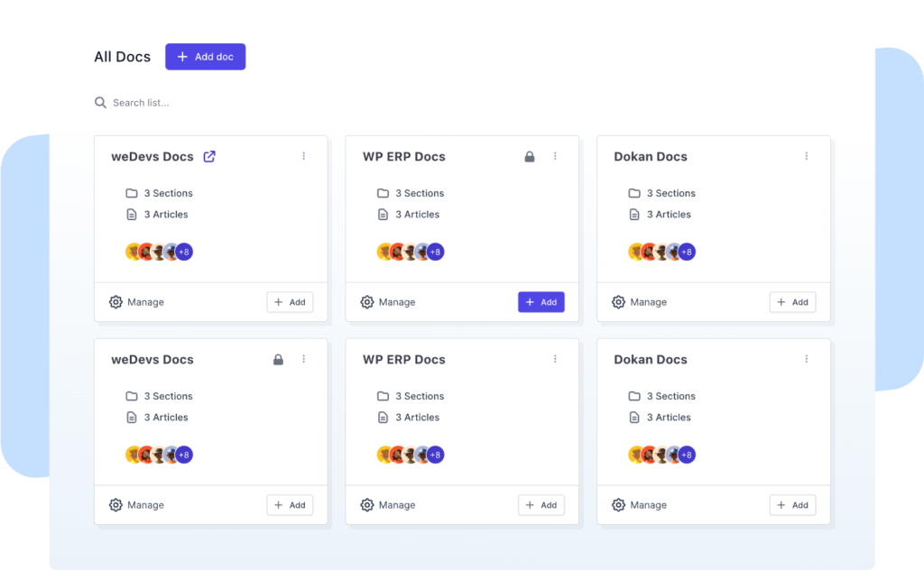The height and width of the screenshot is (570, 924).
Task: Open three-dot menu on top weDevs Docs card
Action: tap(303, 156)
